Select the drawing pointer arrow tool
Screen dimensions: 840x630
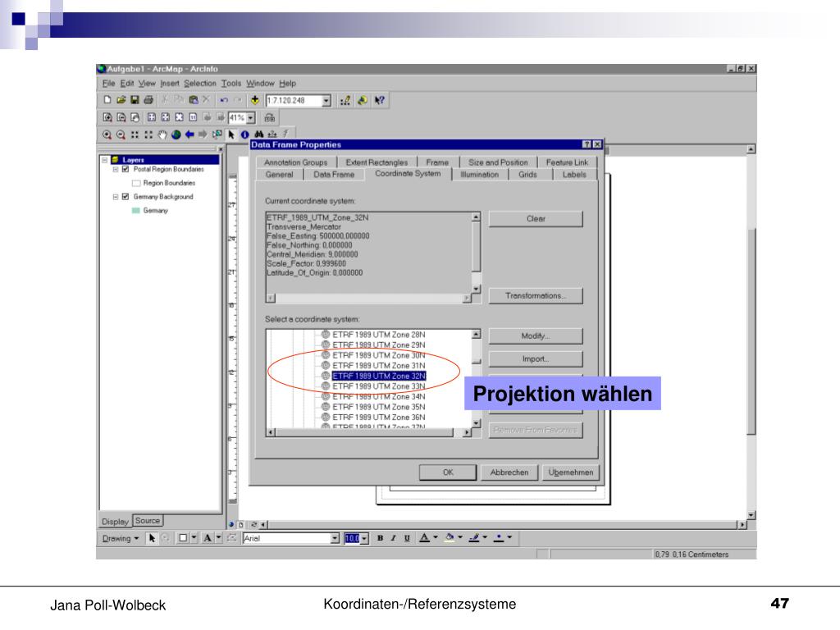point(152,538)
